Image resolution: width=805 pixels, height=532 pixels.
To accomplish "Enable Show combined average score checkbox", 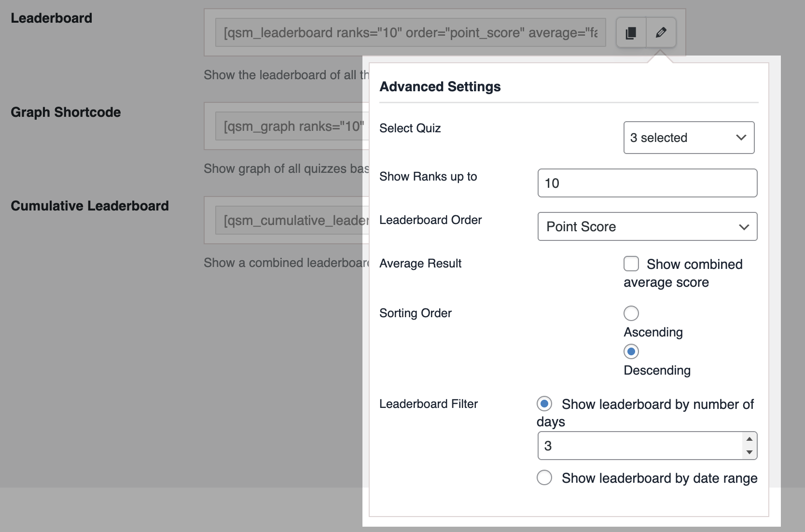I will click(631, 264).
